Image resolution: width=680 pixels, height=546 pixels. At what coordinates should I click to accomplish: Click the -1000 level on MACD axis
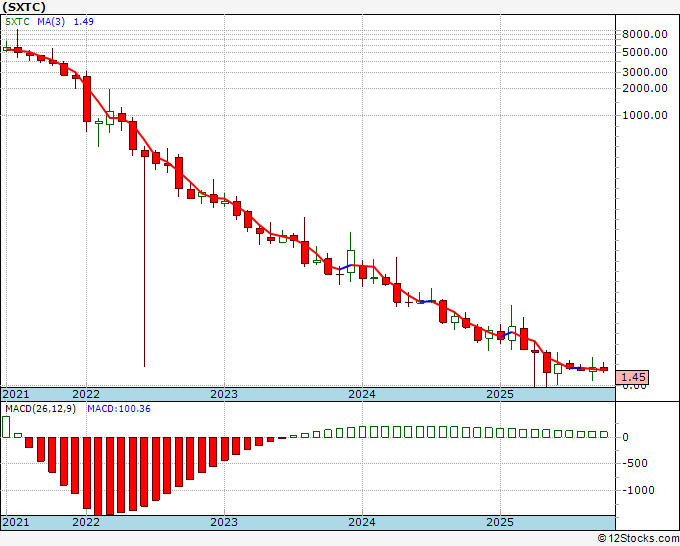[638, 490]
